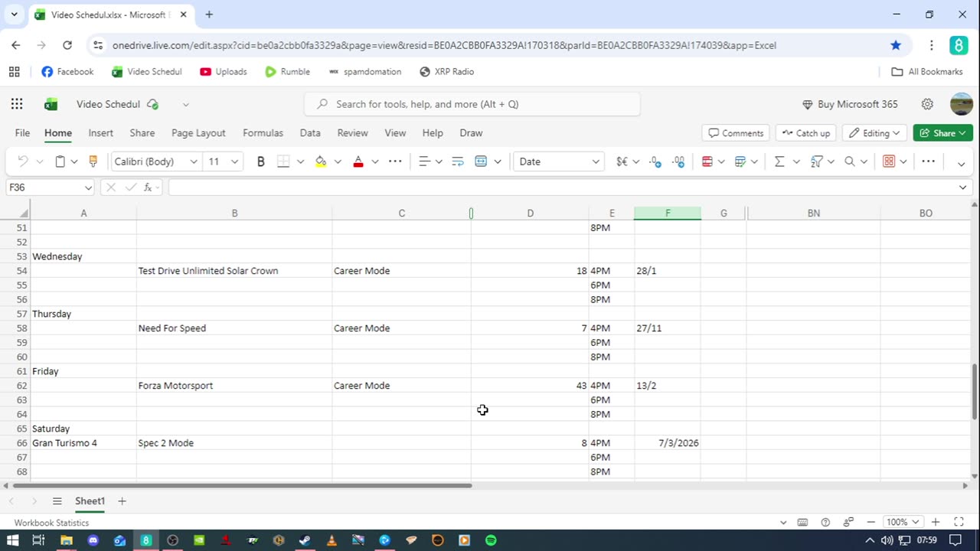Image resolution: width=980 pixels, height=551 pixels.
Task: Click the Format as Table icon
Action: pyautogui.click(x=740, y=161)
